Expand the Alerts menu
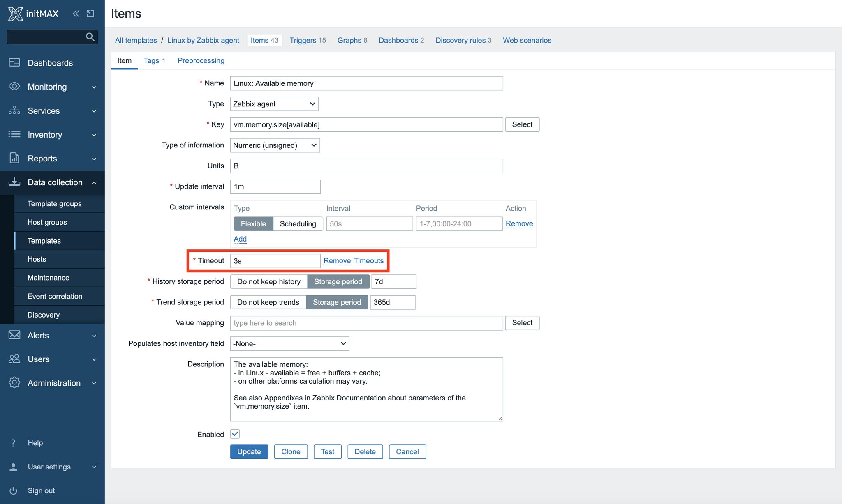 coord(94,336)
